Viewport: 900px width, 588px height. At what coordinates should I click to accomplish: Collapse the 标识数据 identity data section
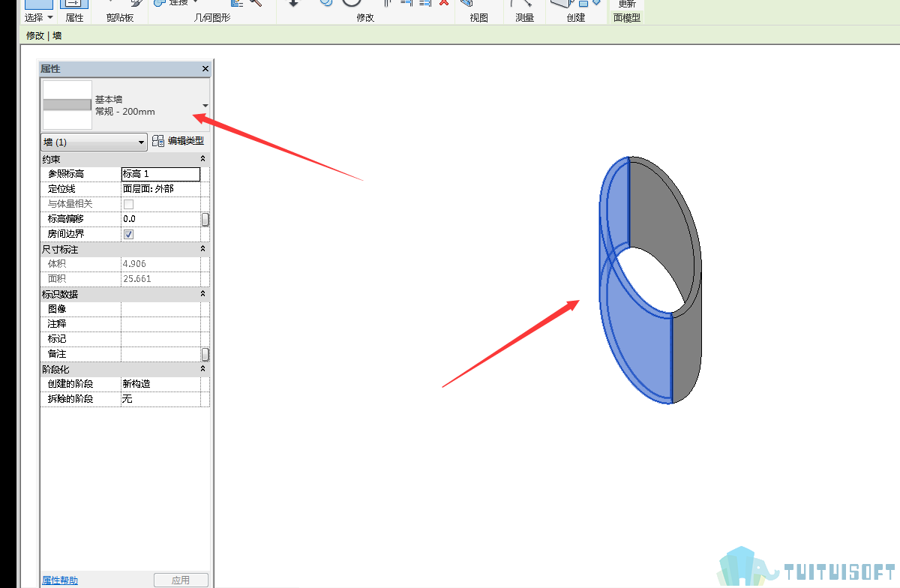202,294
